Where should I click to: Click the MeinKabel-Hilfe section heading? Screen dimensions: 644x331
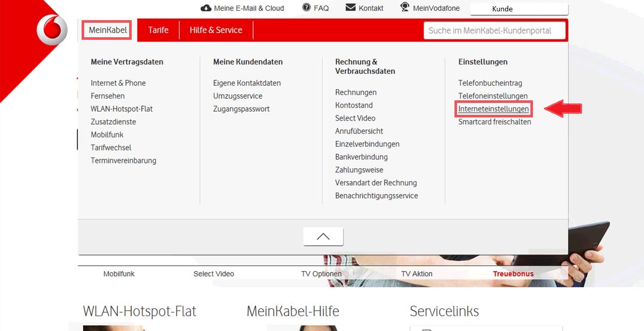click(293, 311)
